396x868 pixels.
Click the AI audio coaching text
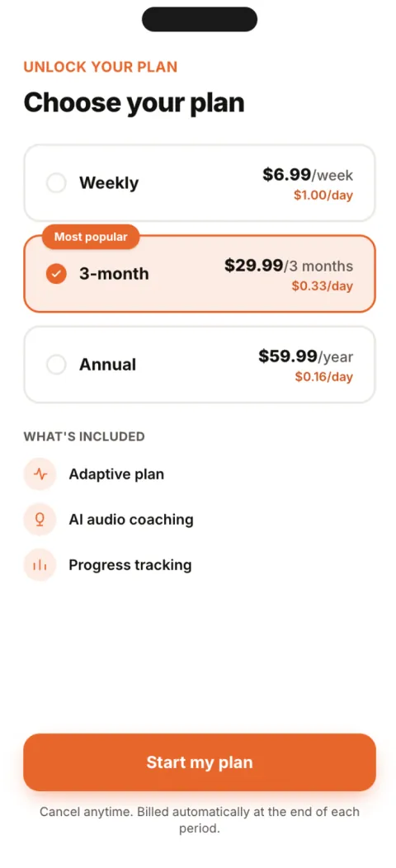pyautogui.click(x=131, y=520)
